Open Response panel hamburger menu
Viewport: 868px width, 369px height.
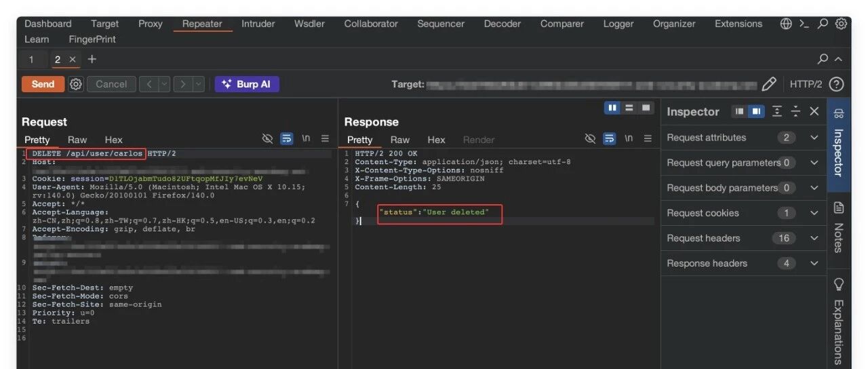coord(648,138)
